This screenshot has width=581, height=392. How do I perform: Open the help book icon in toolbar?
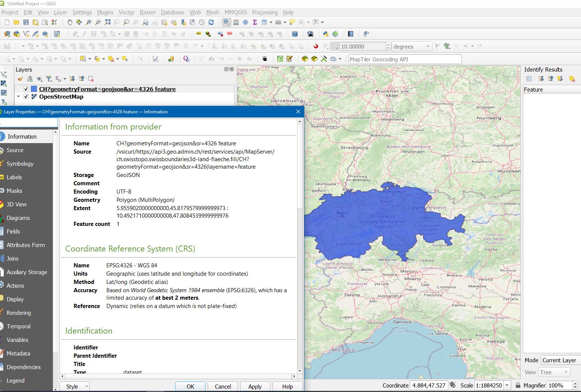tap(351, 34)
